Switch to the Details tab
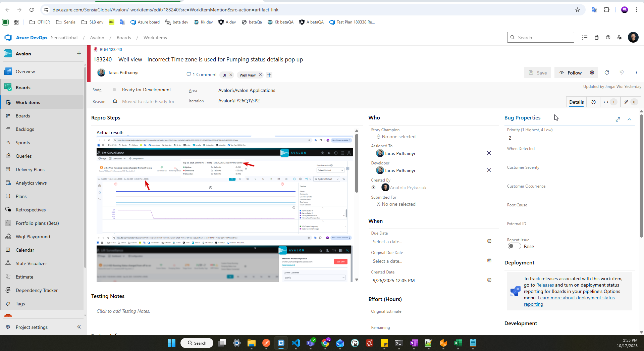This screenshot has height=351, width=644. click(x=576, y=102)
